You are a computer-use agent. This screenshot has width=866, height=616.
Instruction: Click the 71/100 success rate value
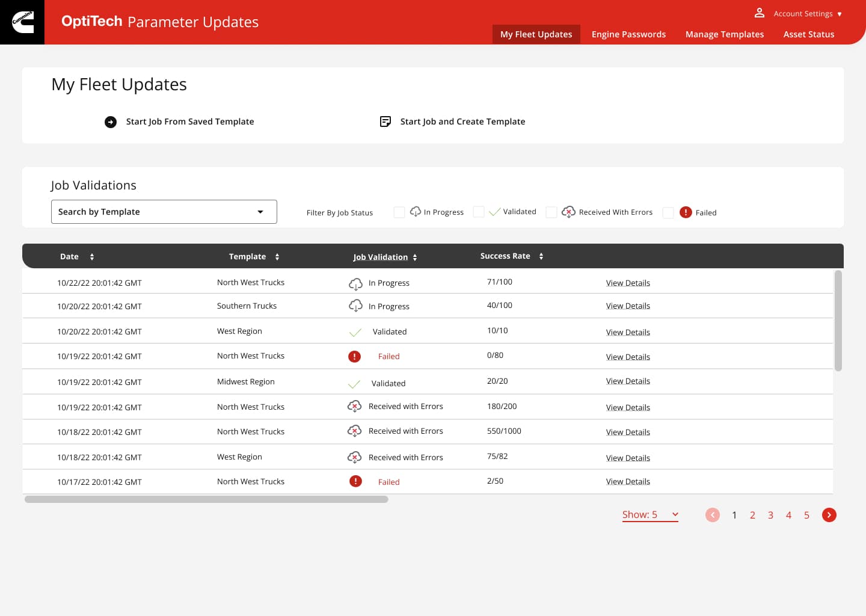pyautogui.click(x=500, y=282)
